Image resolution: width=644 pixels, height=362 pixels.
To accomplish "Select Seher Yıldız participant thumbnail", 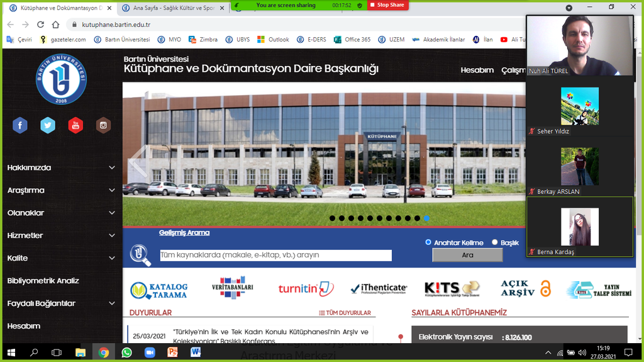I will 580,106.
